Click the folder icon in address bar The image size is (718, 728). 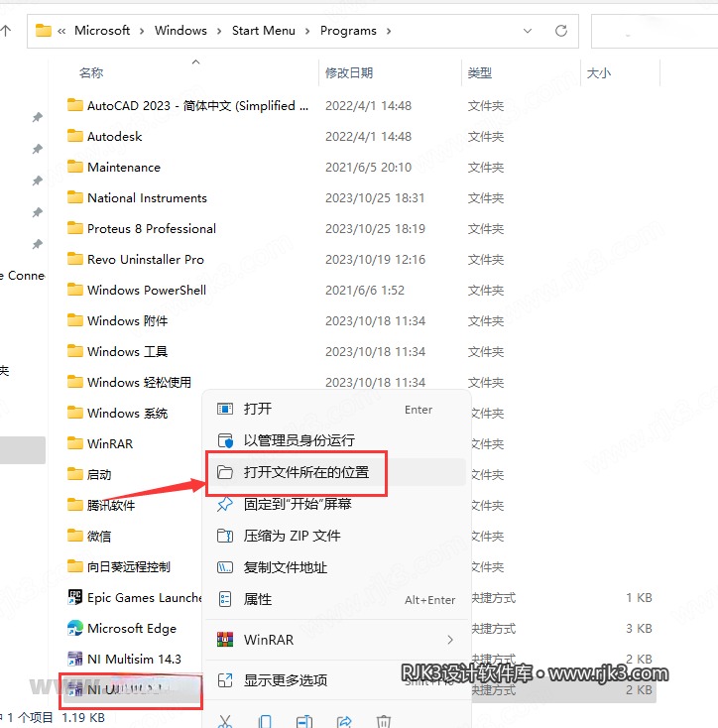point(44,30)
